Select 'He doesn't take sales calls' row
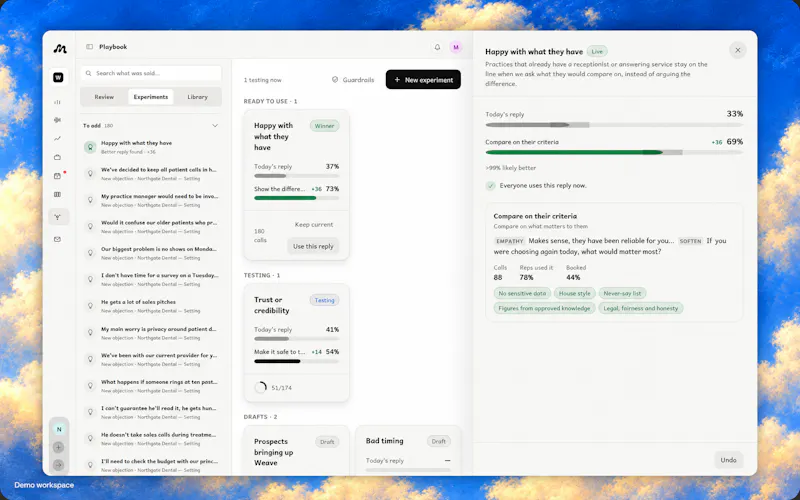This screenshot has height=500, width=800. (151, 439)
